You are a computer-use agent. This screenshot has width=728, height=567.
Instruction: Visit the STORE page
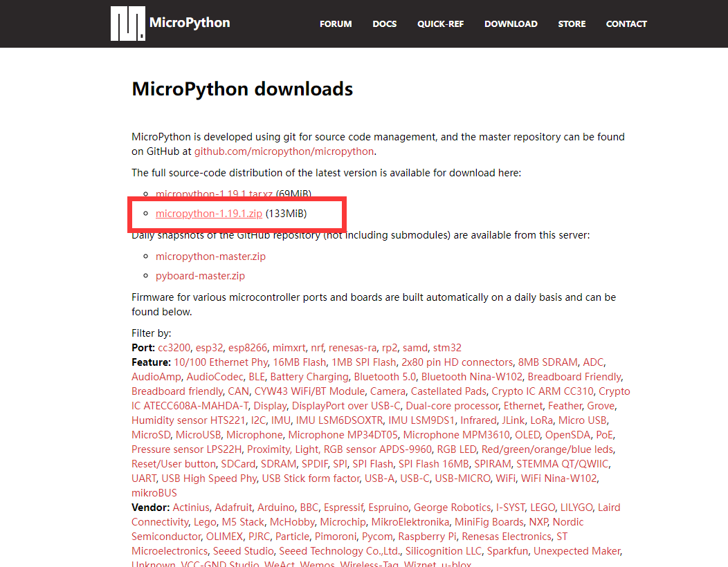572,24
